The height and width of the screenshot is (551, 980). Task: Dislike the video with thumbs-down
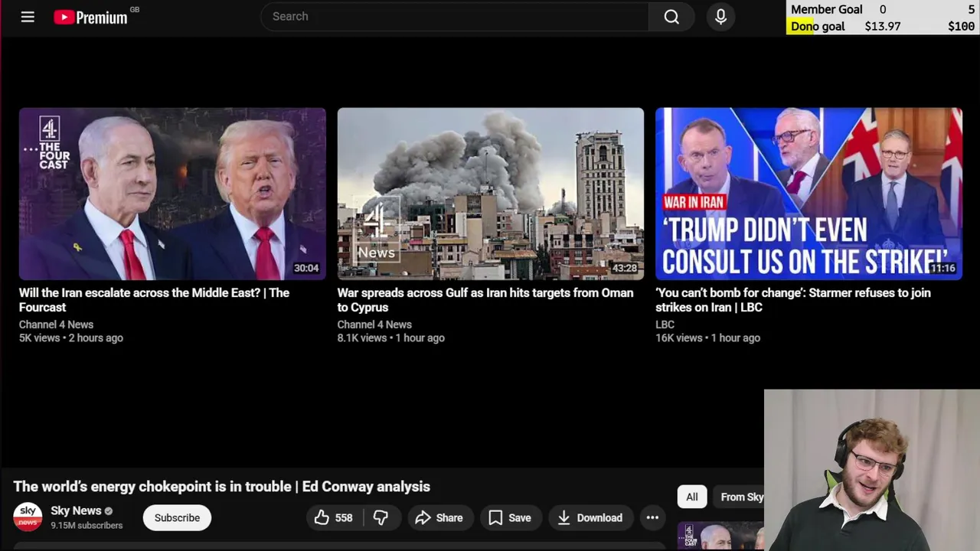click(381, 518)
